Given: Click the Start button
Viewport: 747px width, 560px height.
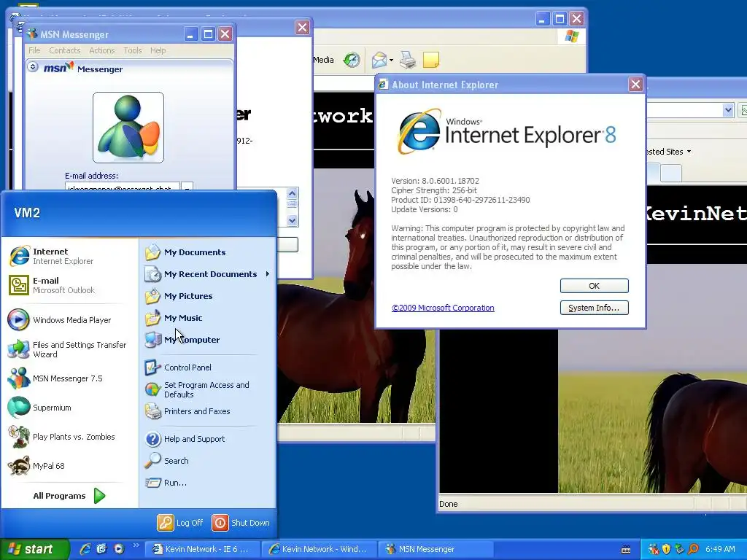Looking at the screenshot, I should [x=34, y=549].
